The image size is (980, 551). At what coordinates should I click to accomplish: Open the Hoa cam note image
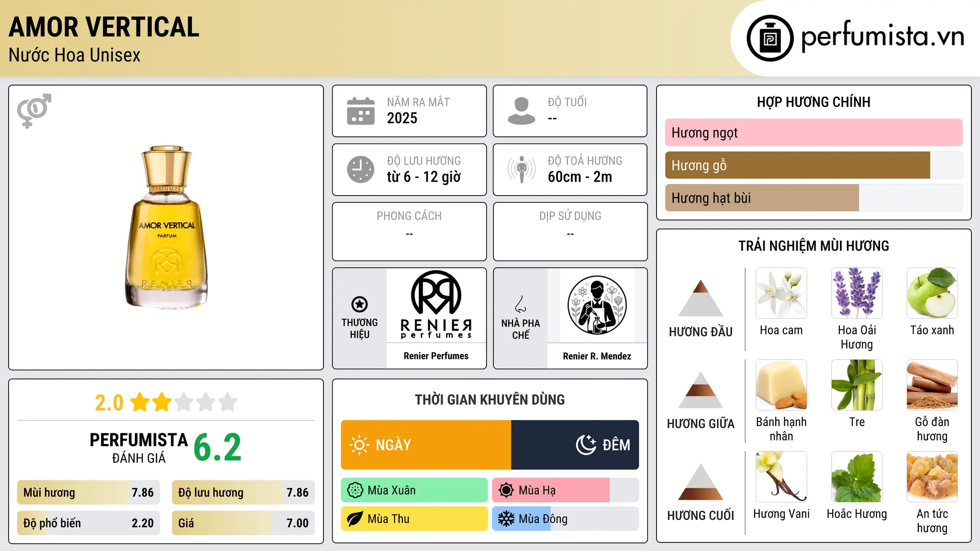(x=781, y=293)
